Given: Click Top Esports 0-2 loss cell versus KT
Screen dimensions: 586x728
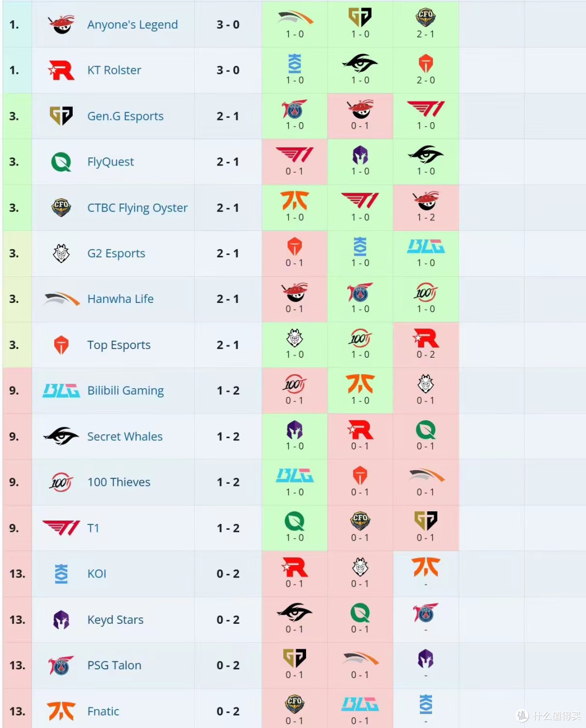Looking at the screenshot, I should pos(425,345).
